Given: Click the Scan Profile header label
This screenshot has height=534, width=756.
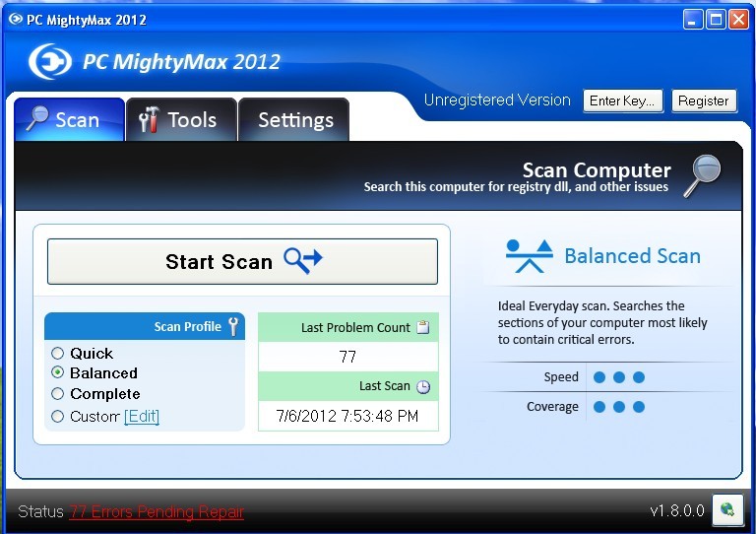Looking at the screenshot, I should click(188, 326).
